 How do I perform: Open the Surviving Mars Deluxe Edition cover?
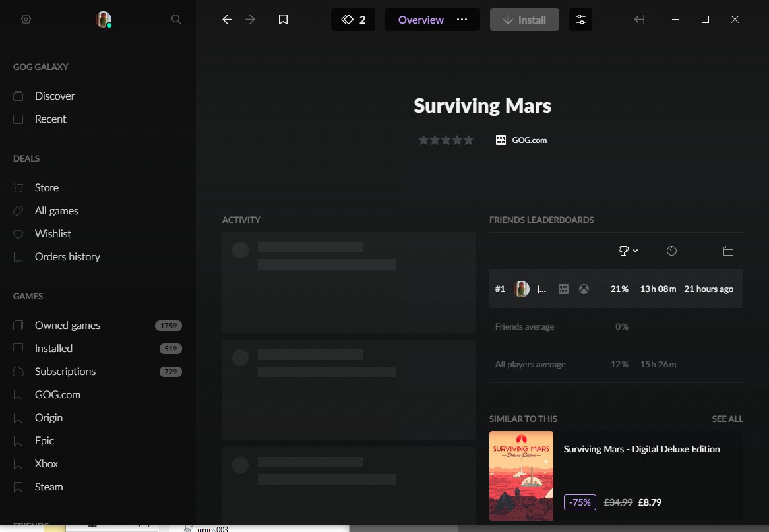click(521, 475)
